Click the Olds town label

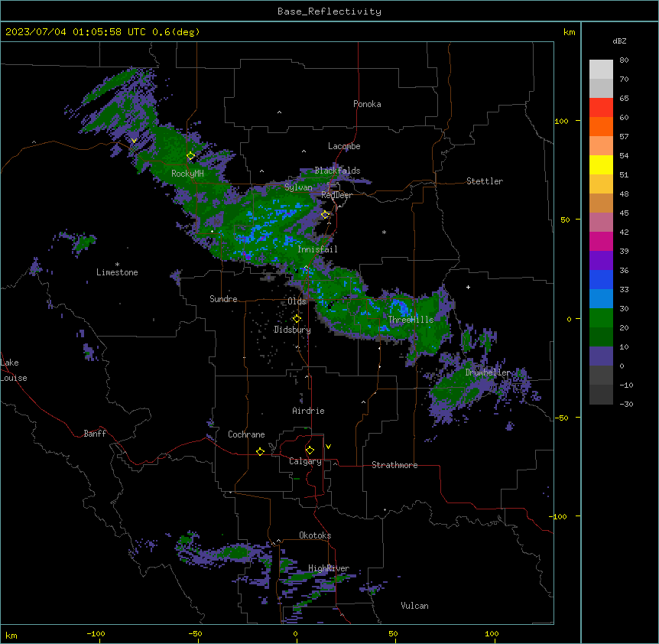click(x=297, y=301)
